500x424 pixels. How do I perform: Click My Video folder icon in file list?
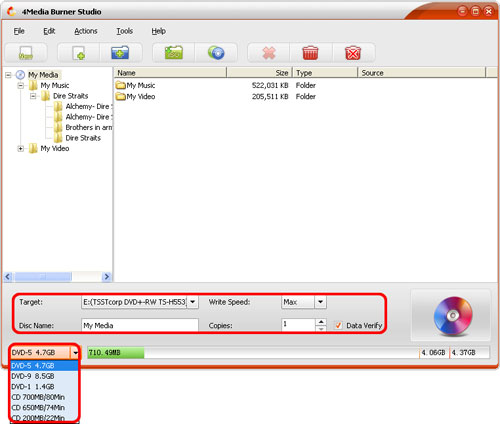pyautogui.click(x=120, y=97)
